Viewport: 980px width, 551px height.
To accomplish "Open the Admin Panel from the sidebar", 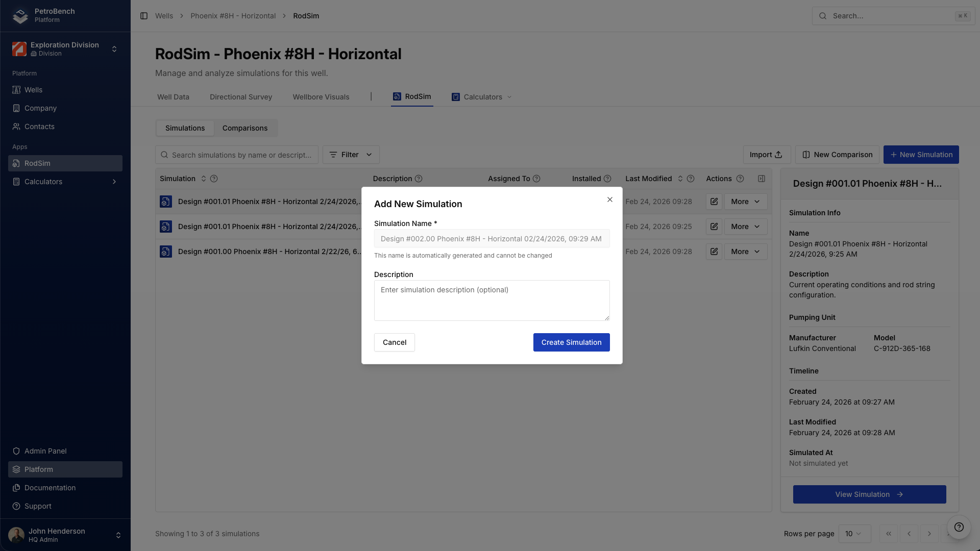I will [x=45, y=451].
